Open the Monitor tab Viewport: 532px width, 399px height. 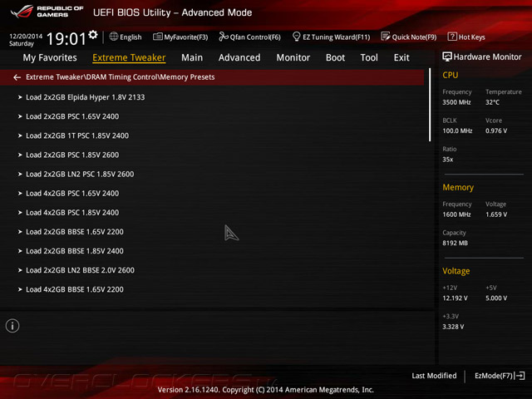pos(293,57)
